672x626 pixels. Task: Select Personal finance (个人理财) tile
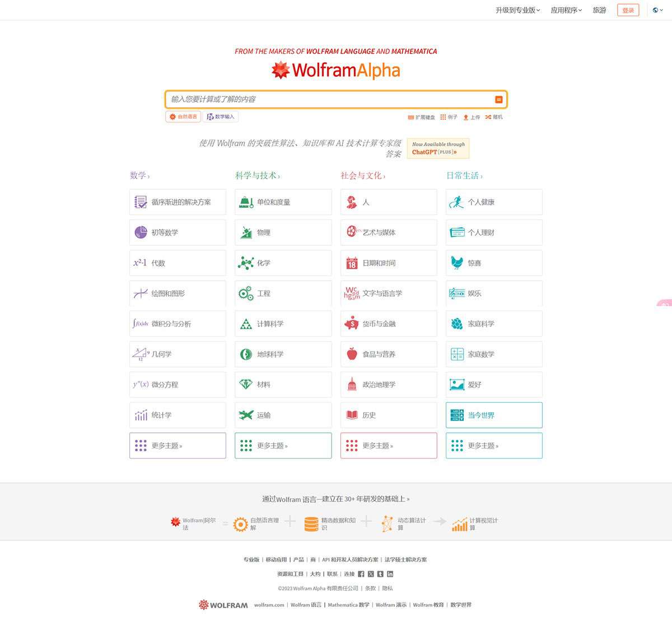tap(494, 232)
